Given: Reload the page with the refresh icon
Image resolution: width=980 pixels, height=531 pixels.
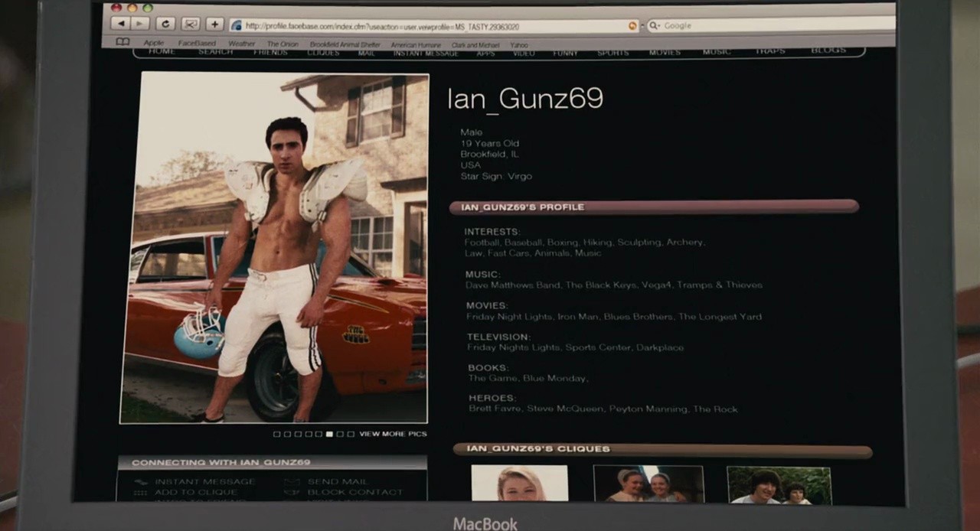Looking at the screenshot, I should (x=165, y=24).
